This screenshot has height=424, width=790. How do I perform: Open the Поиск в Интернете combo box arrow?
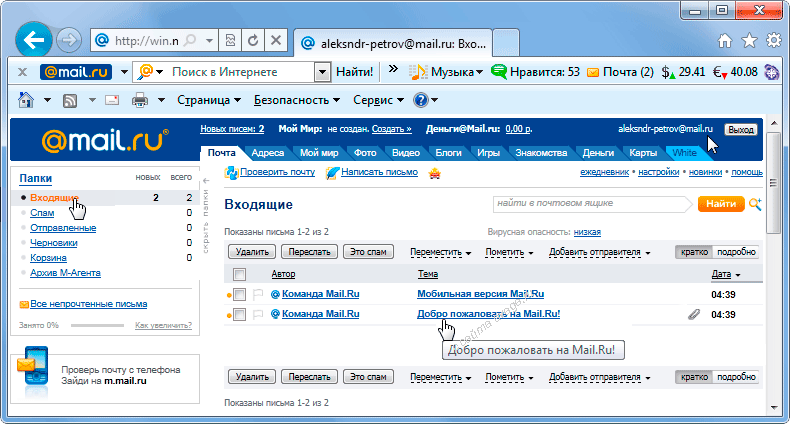click(x=322, y=73)
